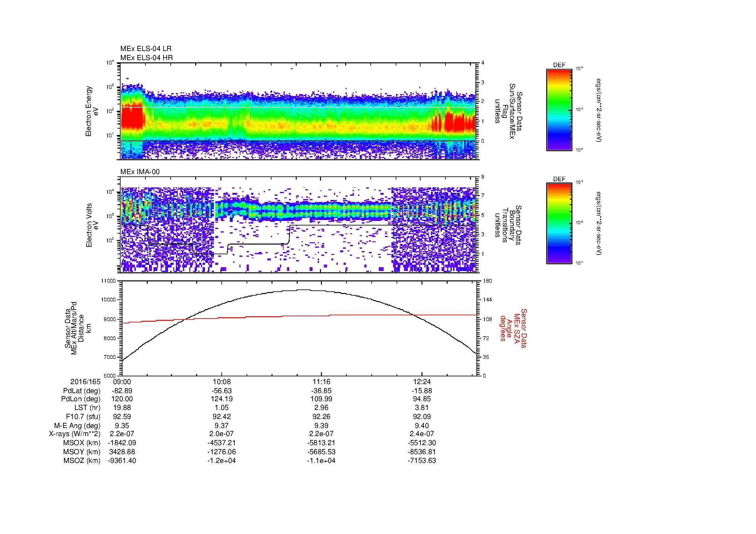The width and height of the screenshot is (756, 534).
Task: Click the PdLat value -82.89
Action: pos(122,391)
